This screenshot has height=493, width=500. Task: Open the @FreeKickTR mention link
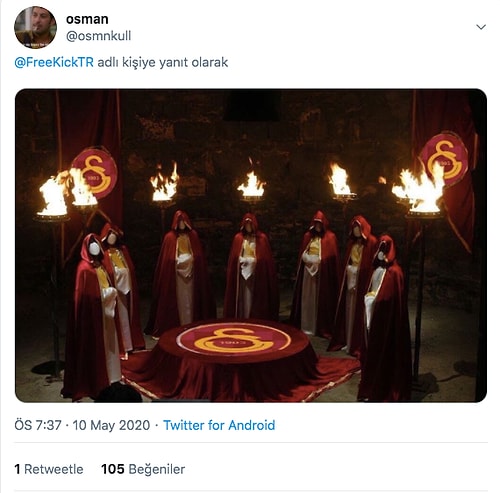[x=54, y=62]
